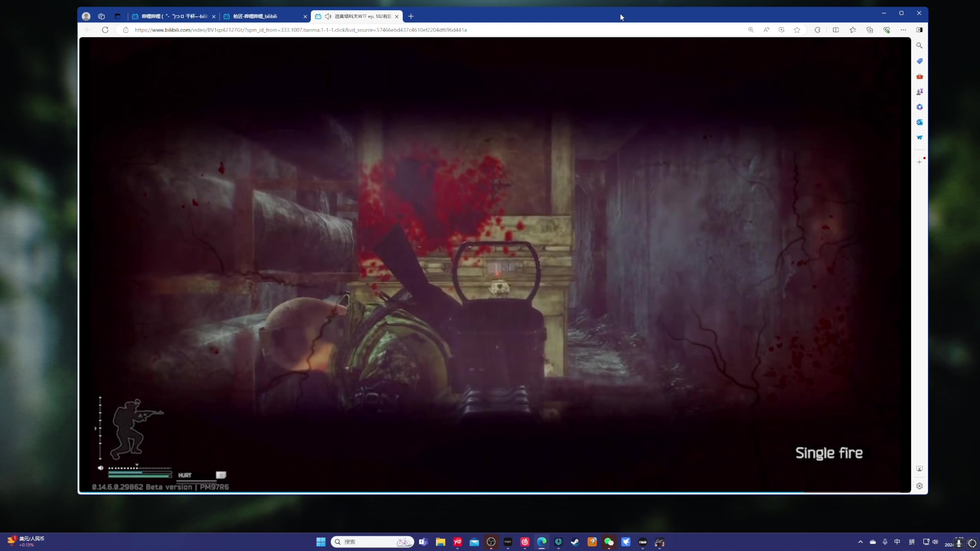Open the sidebar Outlook icon
980x551 pixels.
(x=919, y=122)
